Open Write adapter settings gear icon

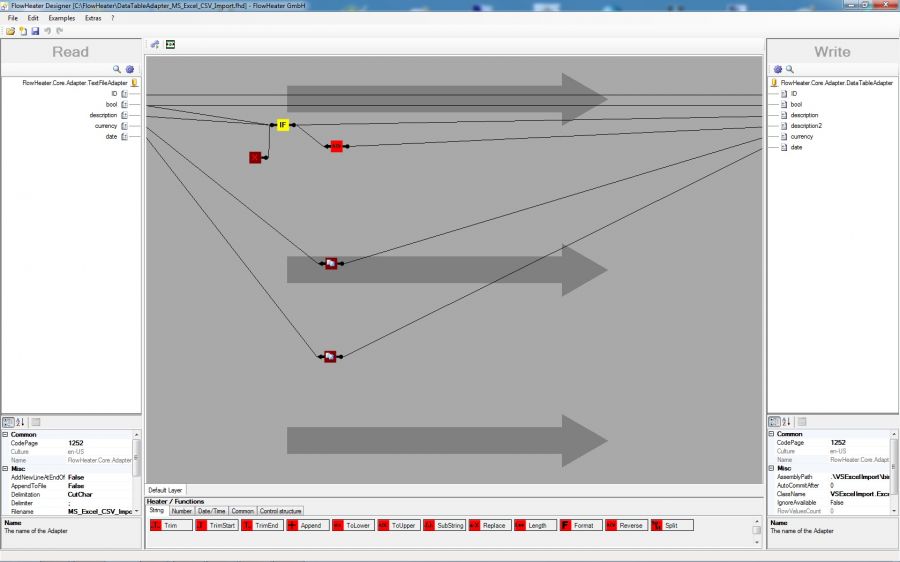click(778, 69)
